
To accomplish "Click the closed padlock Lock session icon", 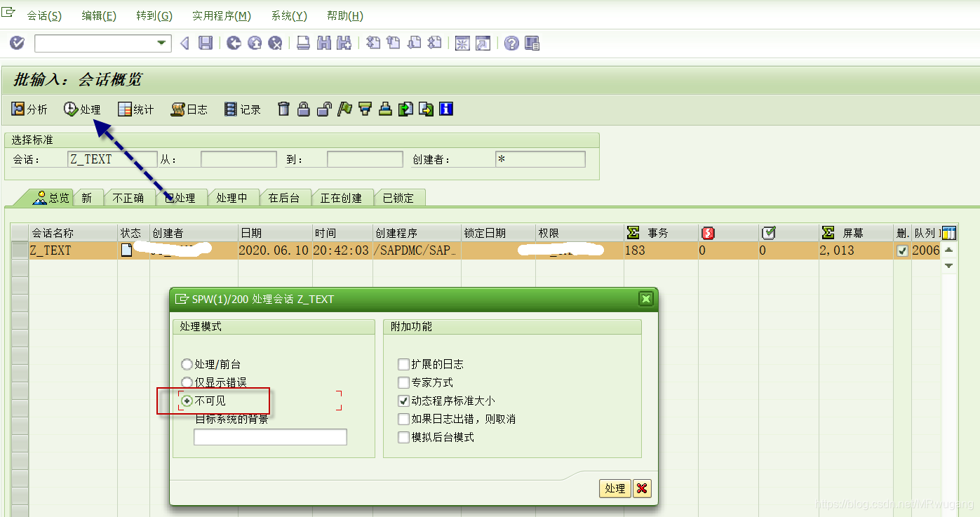I will 303,109.
